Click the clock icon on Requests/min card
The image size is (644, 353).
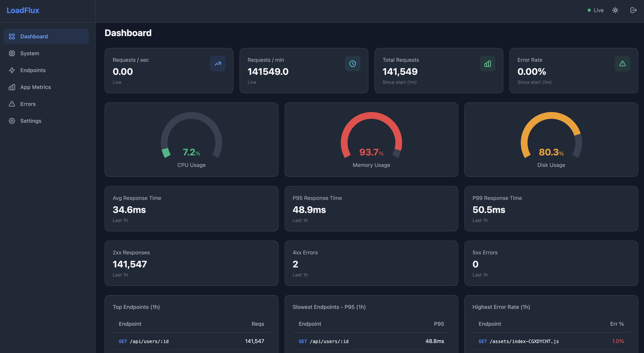(x=352, y=64)
